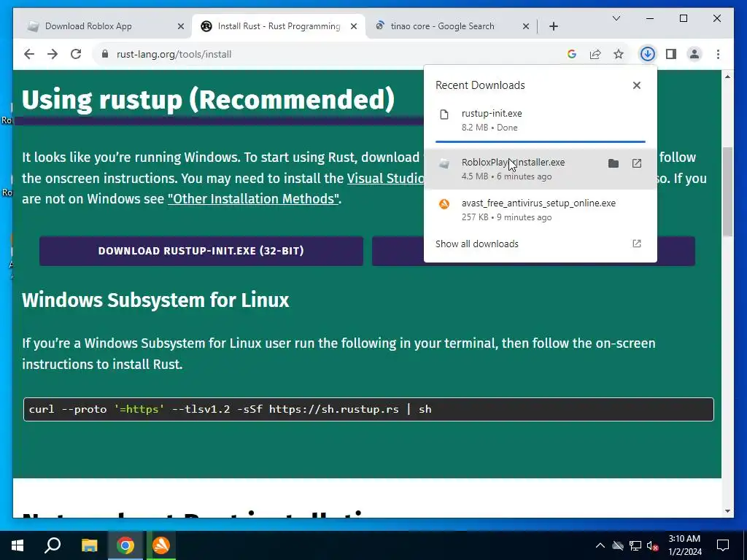Open the external icon beside Show all downloads
747x560 pixels.
pyautogui.click(x=636, y=244)
